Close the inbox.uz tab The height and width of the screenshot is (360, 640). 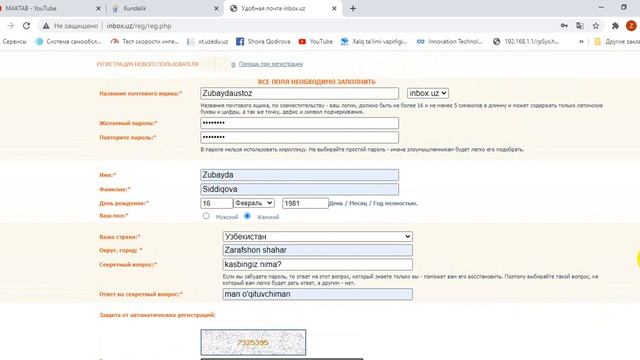click(x=334, y=9)
